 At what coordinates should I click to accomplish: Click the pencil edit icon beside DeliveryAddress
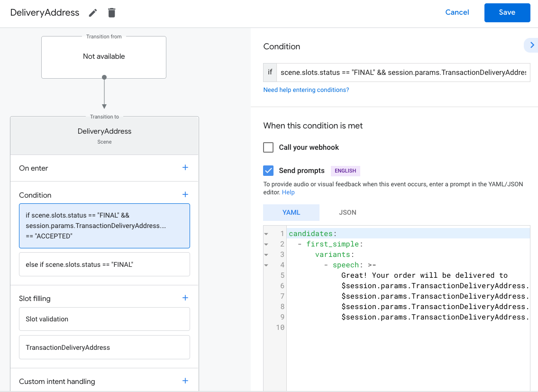pos(93,13)
